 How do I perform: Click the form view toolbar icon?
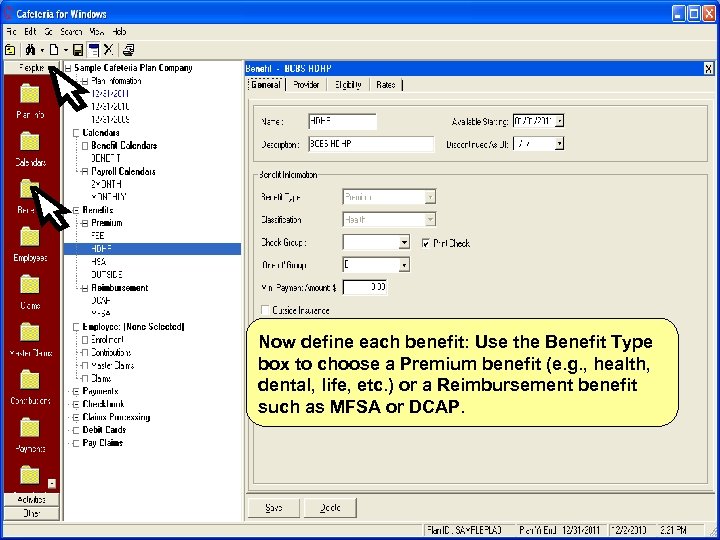pos(94,50)
